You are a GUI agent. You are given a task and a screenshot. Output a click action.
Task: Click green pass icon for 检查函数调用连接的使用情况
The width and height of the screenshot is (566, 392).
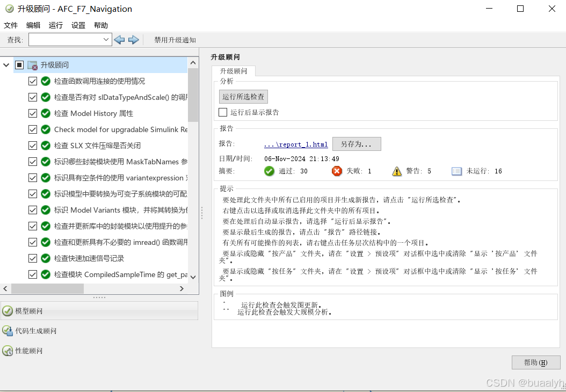(46, 81)
